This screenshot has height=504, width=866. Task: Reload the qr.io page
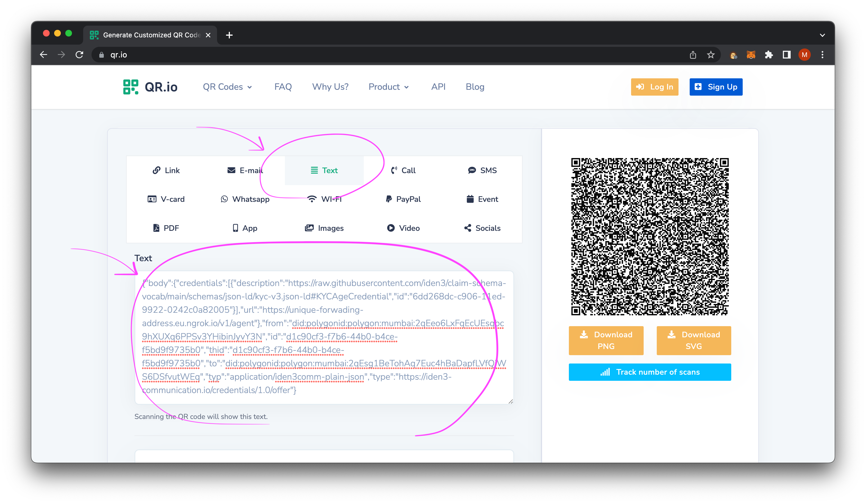(x=80, y=55)
